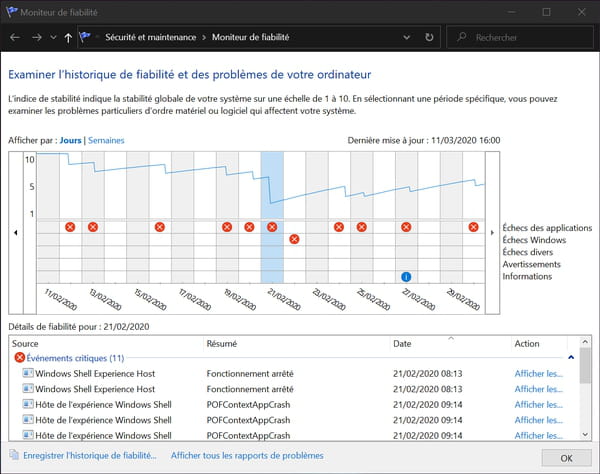600x474 pixels.
Task: Click first Fonctionnement arrêté summary cell
Action: (x=250, y=374)
